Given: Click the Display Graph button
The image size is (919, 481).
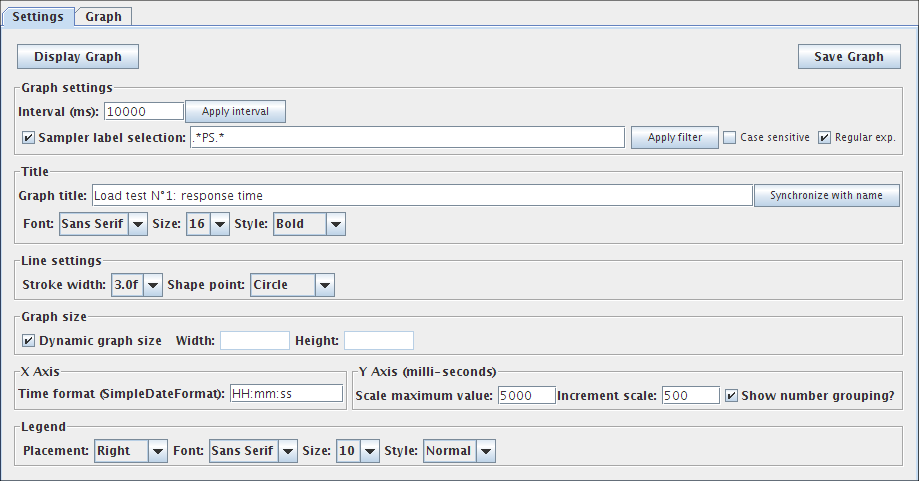Looking at the screenshot, I should tap(77, 57).
